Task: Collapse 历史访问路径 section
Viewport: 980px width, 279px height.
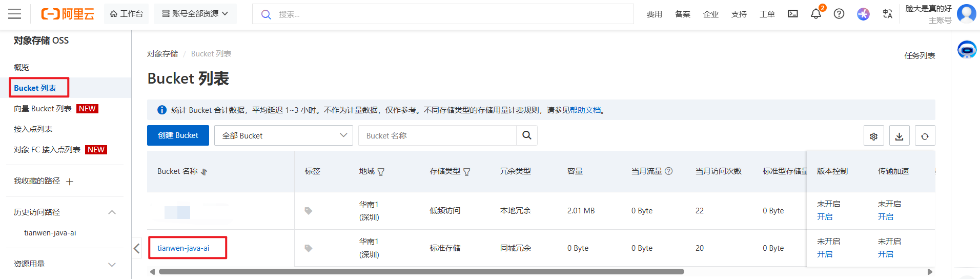Action: [112, 212]
